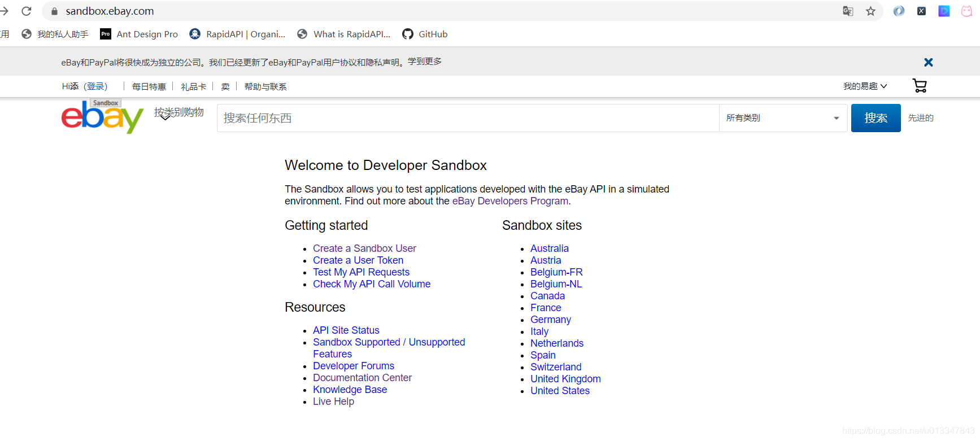This screenshot has width=980, height=441.
Task: Open Knowledge Base link
Action: [350, 390]
